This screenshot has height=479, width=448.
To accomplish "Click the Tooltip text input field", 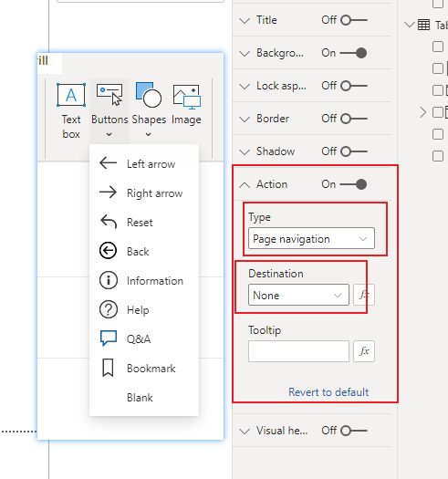I will point(298,351).
